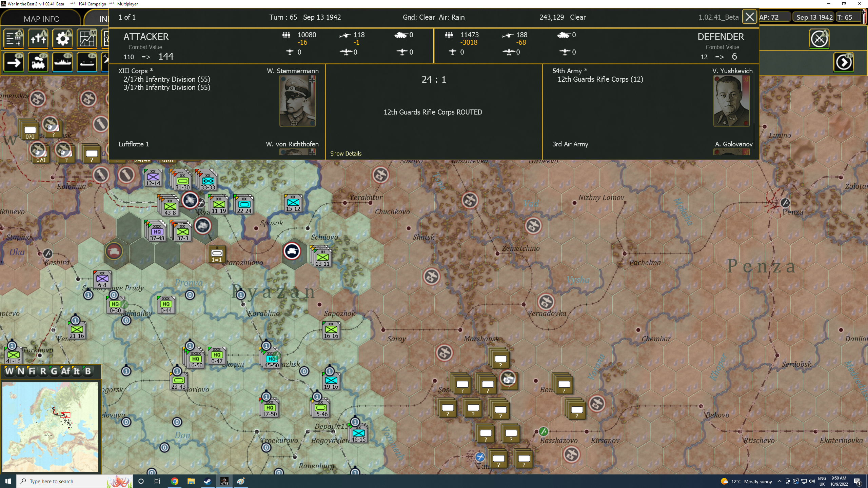868x488 pixels.
Task: Select the 13-11 regiment stack
Action: click(x=321, y=257)
